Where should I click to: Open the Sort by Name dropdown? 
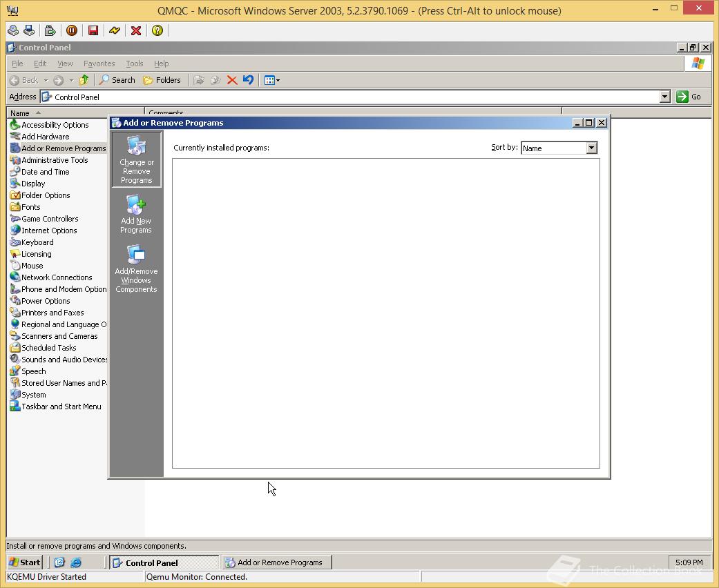(591, 148)
